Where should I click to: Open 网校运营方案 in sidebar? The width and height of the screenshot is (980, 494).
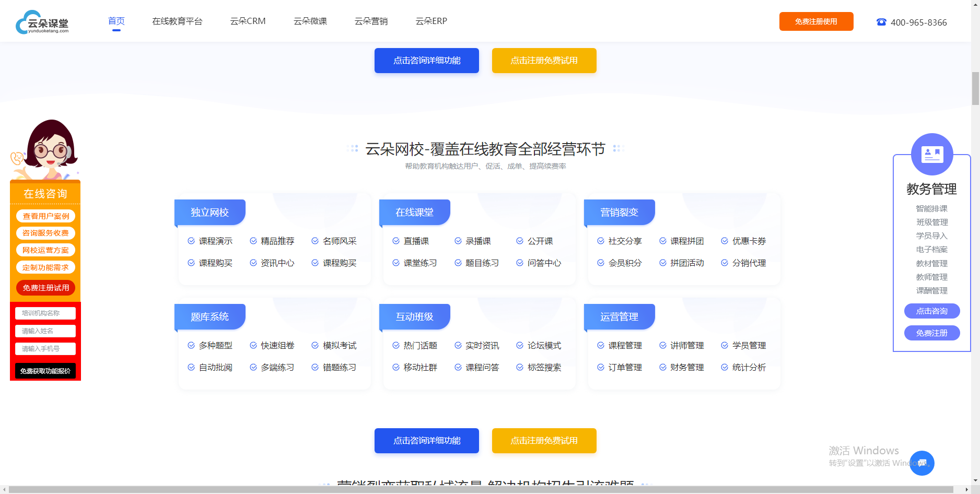click(x=45, y=250)
